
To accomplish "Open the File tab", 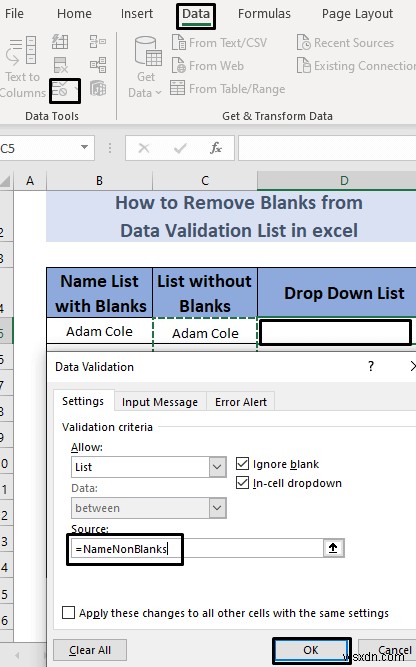I will 14,14.
